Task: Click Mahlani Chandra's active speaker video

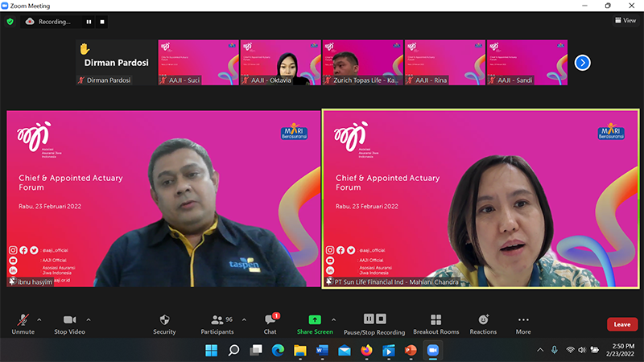Action: (x=481, y=199)
